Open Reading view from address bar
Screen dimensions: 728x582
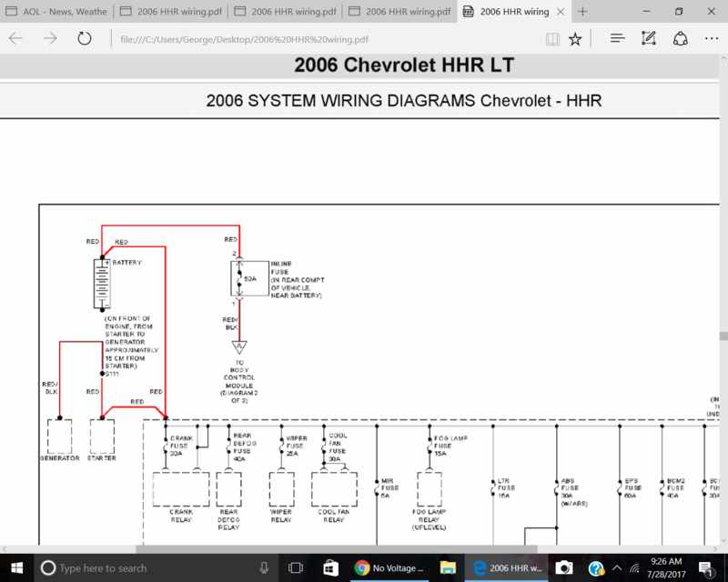[552, 39]
